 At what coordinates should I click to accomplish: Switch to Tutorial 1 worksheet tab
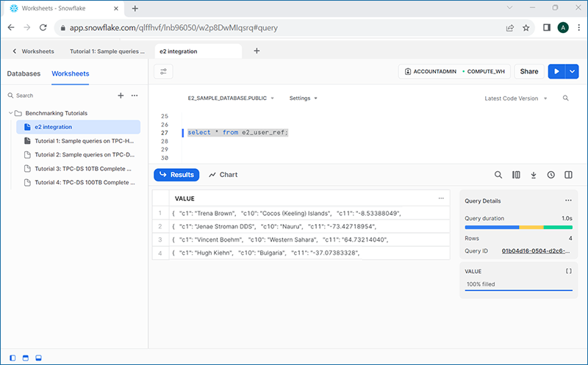coord(107,51)
